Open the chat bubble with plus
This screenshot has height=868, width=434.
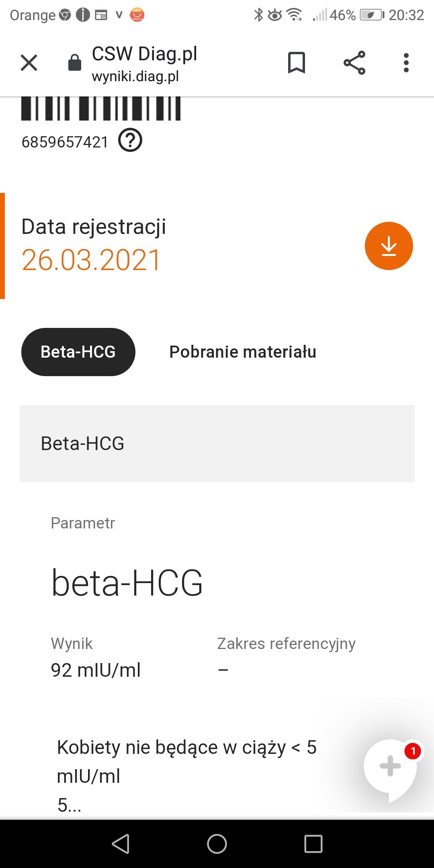pyautogui.click(x=389, y=767)
